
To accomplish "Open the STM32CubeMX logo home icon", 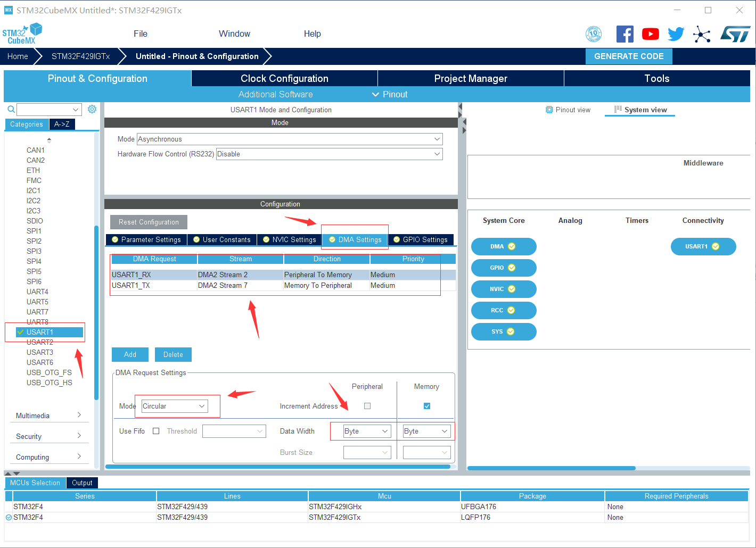I will tap(22, 34).
